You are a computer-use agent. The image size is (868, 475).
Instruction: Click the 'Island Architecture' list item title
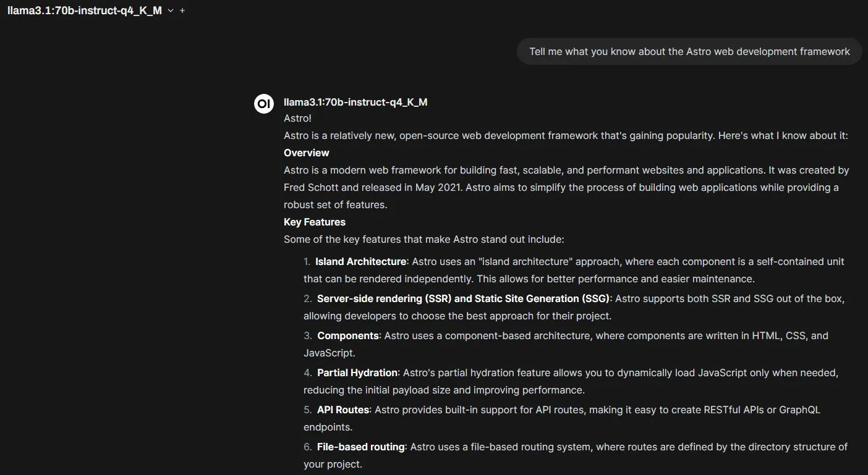point(361,261)
